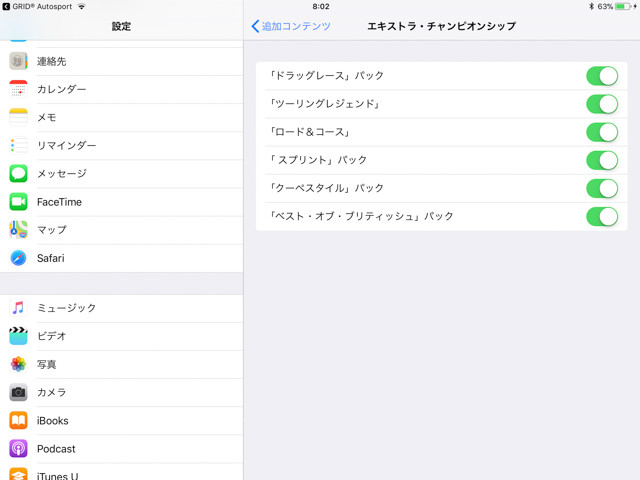Tap the Videos (ビデオ) clapperboard icon
640x480 pixels.
click(18, 336)
